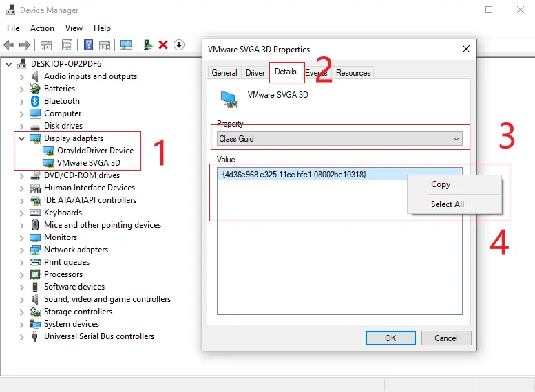Click the Back arrow toolbar icon
The width and height of the screenshot is (535, 392).
[9, 45]
